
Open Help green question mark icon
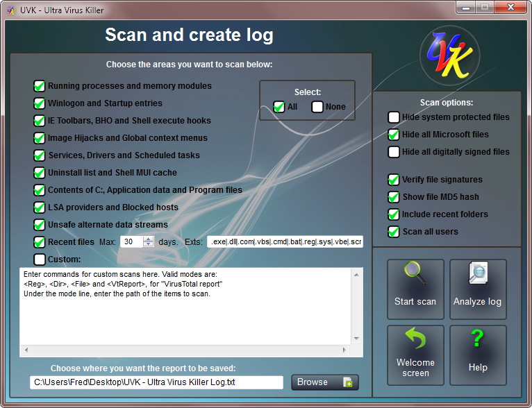pos(477,338)
